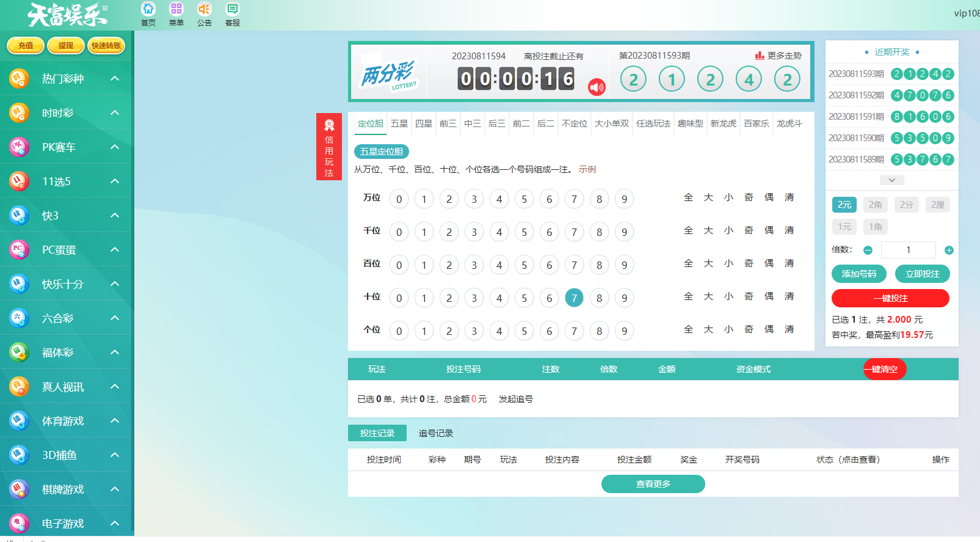Select number 3 in the 万位 row
The height and width of the screenshot is (542, 980).
pos(474,199)
